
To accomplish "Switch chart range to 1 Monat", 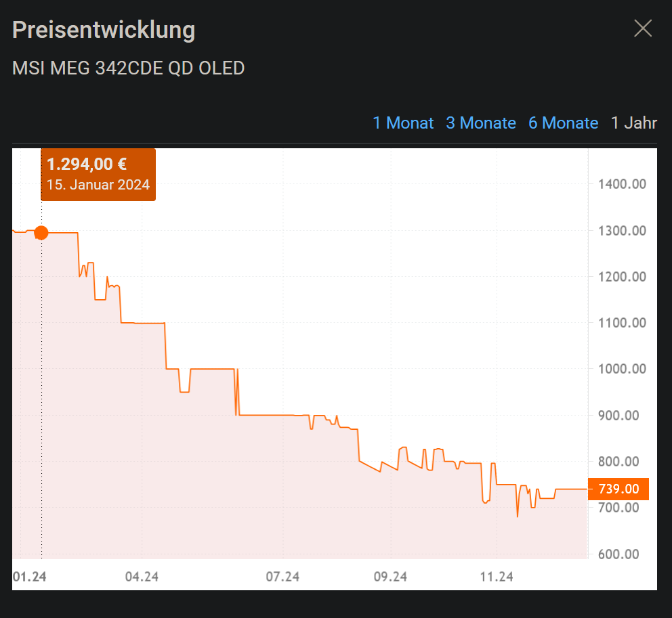I will tap(403, 123).
